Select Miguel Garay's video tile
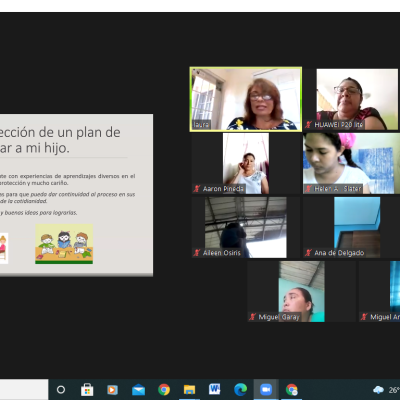400x400 pixels. click(302, 291)
